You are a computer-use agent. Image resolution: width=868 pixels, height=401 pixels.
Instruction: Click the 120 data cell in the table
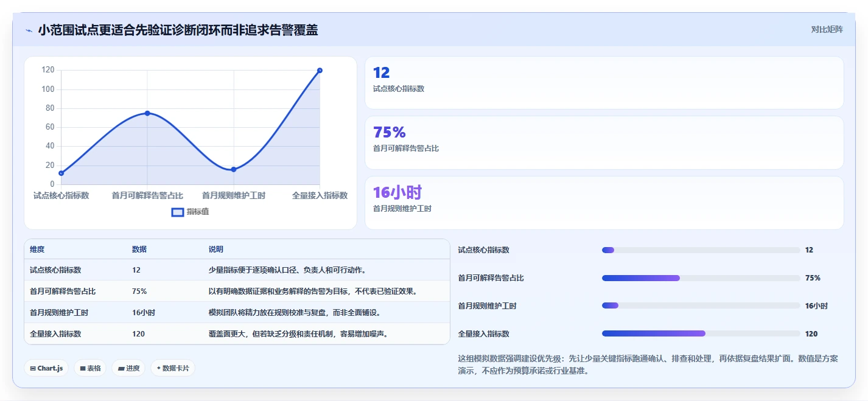coord(138,333)
